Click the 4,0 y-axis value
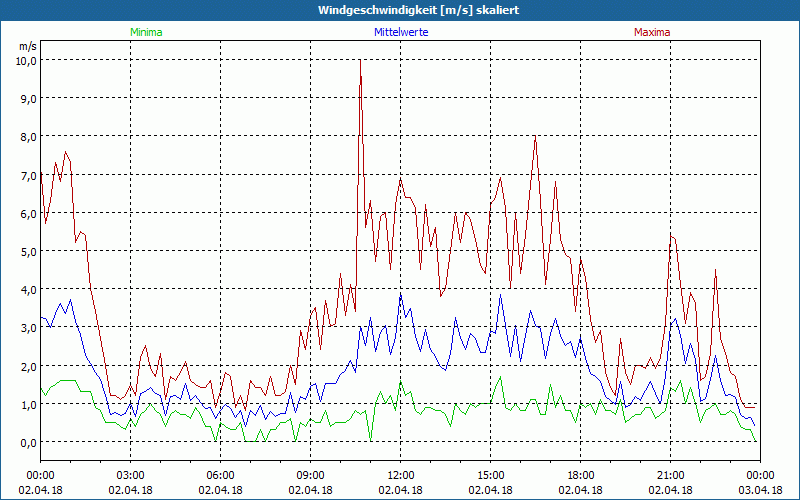Image resolution: width=800 pixels, height=500 pixels. (29, 289)
